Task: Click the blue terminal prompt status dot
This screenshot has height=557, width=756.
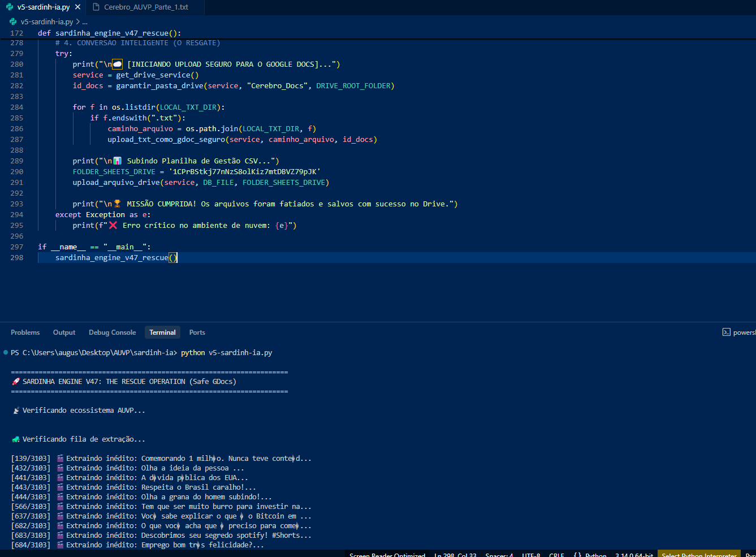Action: coord(6,353)
